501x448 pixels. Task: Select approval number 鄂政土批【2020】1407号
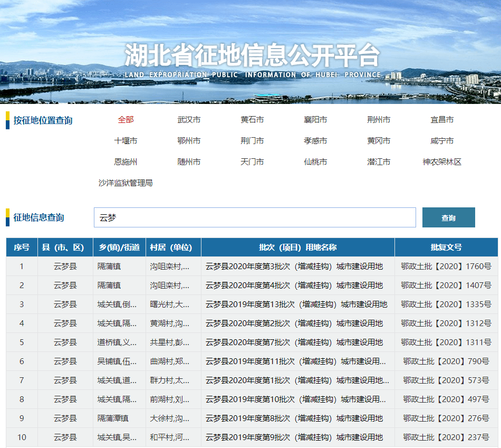[x=446, y=285]
